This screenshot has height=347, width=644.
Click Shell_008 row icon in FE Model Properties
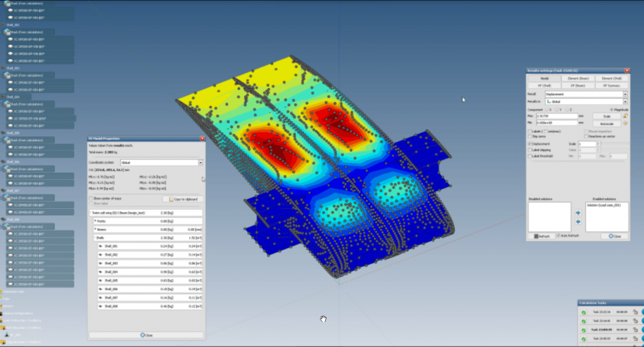click(x=100, y=306)
